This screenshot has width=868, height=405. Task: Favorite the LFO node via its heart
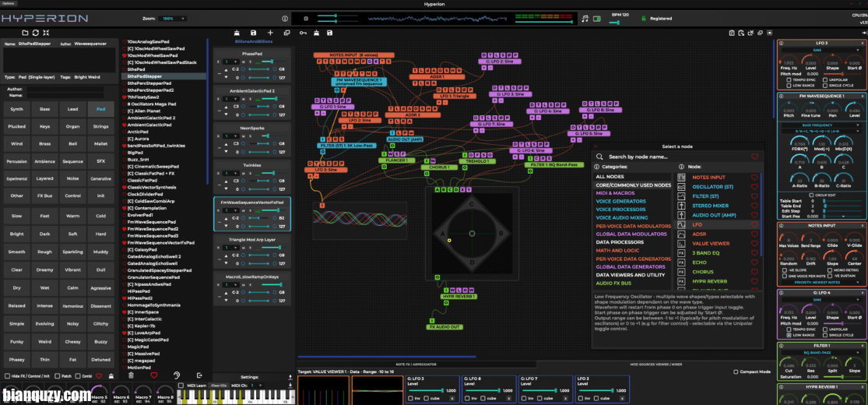point(754,224)
